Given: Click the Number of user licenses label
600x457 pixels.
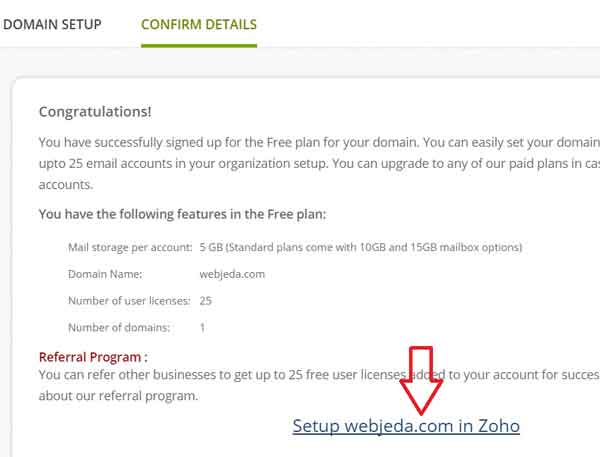Looking at the screenshot, I should point(129,301).
